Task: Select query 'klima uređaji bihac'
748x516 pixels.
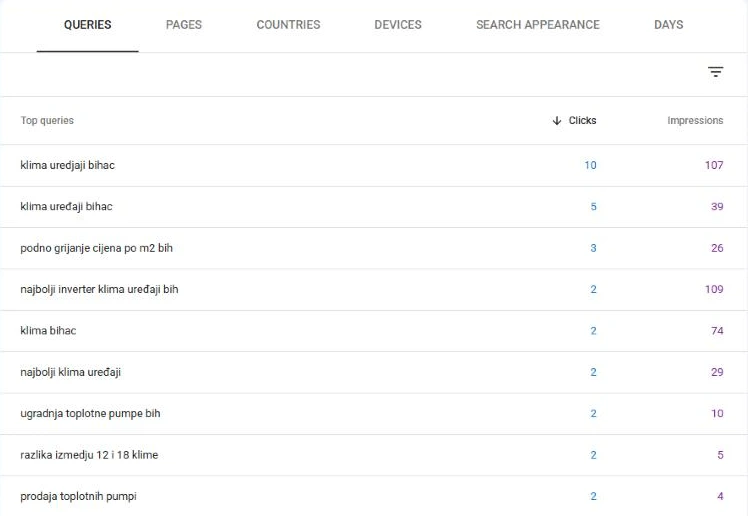Action: point(66,206)
